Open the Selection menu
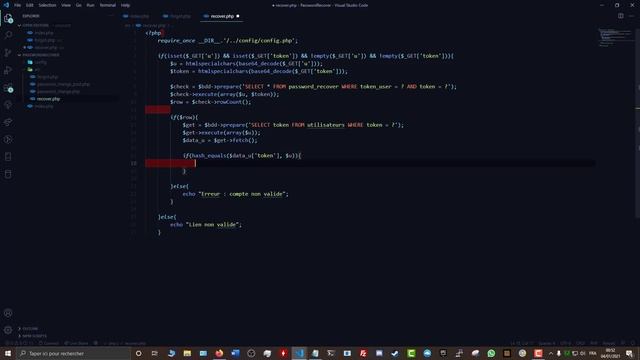The width and height of the screenshot is (640, 360). pos(47,5)
